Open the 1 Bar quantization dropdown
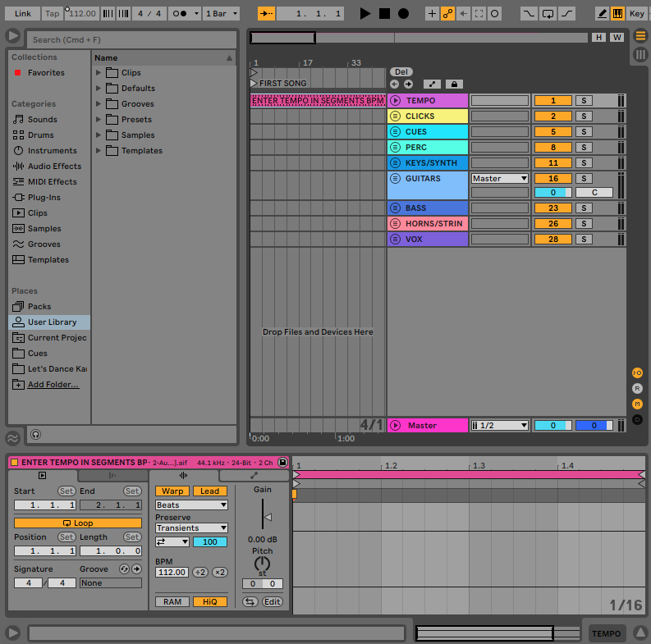Image resolution: width=651 pixels, height=644 pixels. click(x=222, y=14)
